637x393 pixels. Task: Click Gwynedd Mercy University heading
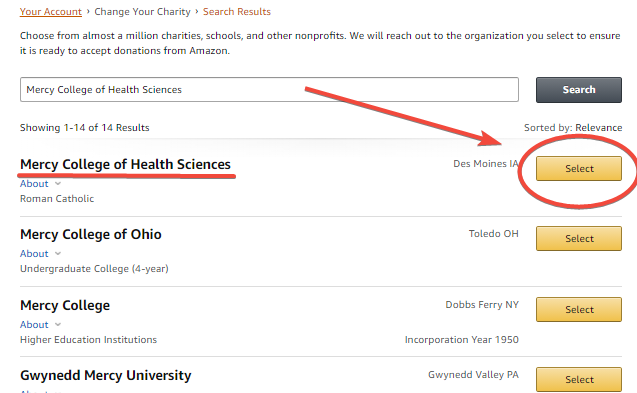pos(106,375)
